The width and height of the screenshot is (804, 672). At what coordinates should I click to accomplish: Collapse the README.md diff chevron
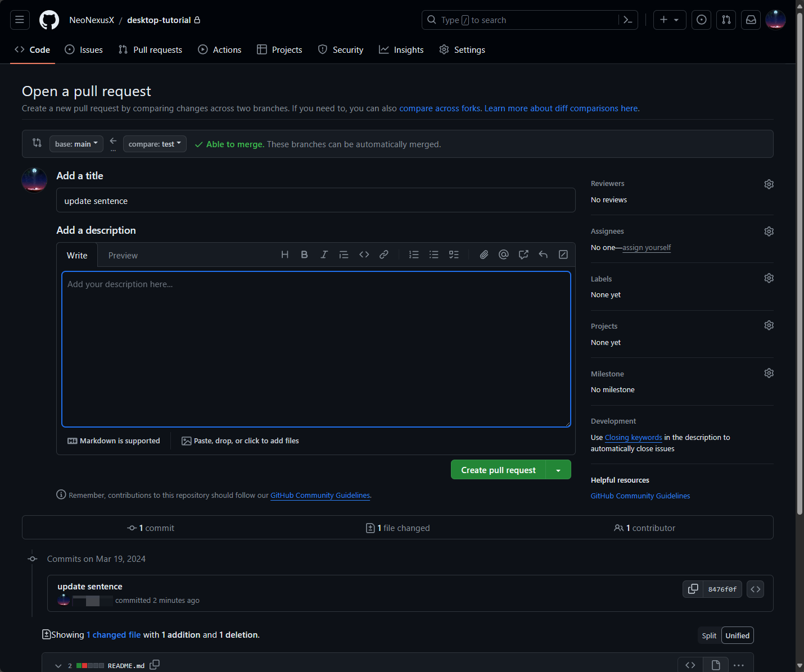click(x=58, y=666)
